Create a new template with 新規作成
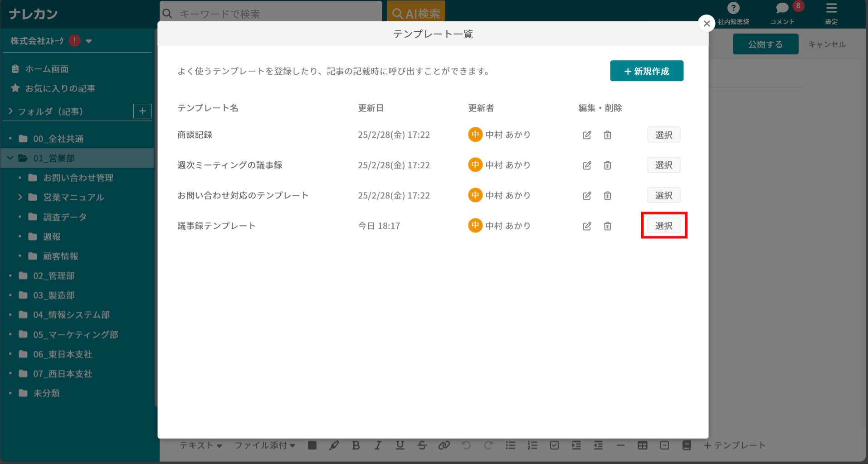This screenshot has height=464, width=868. [x=646, y=71]
